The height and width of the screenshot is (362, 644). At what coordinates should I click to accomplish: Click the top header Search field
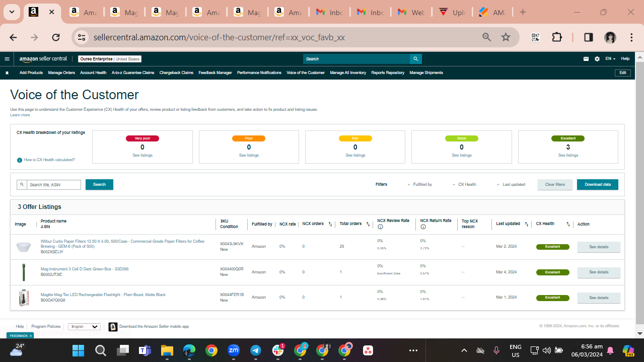pos(356,59)
